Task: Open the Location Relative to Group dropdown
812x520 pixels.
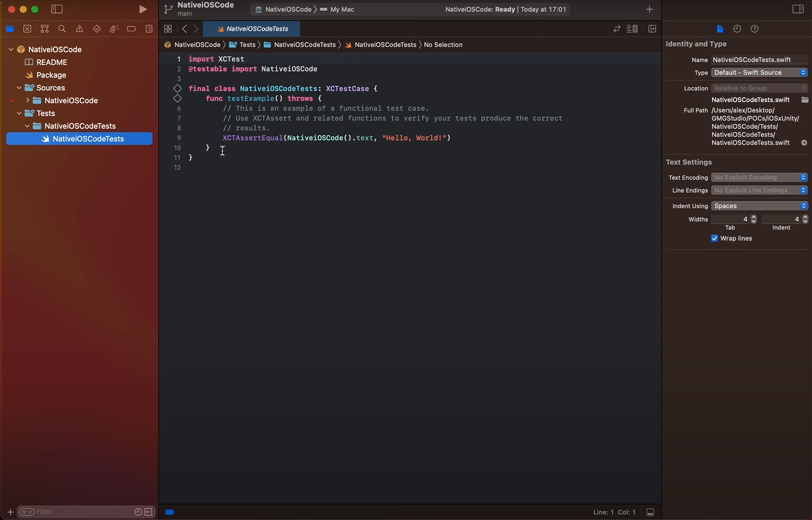Action: coord(759,88)
